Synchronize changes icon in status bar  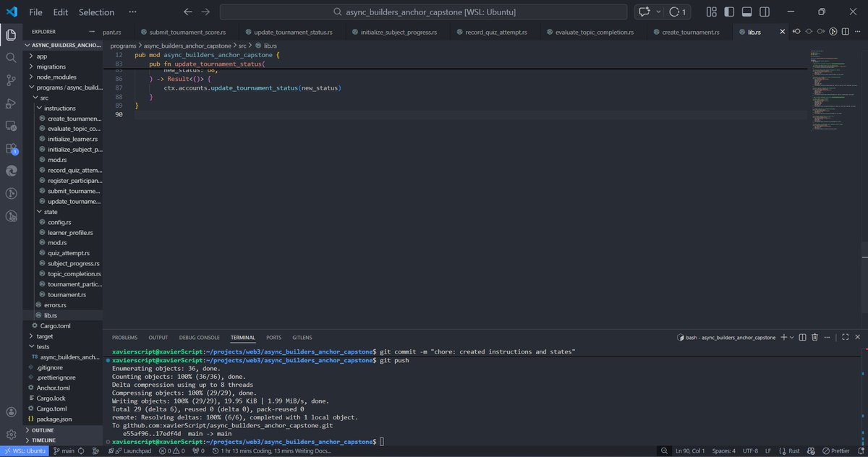(x=81, y=451)
